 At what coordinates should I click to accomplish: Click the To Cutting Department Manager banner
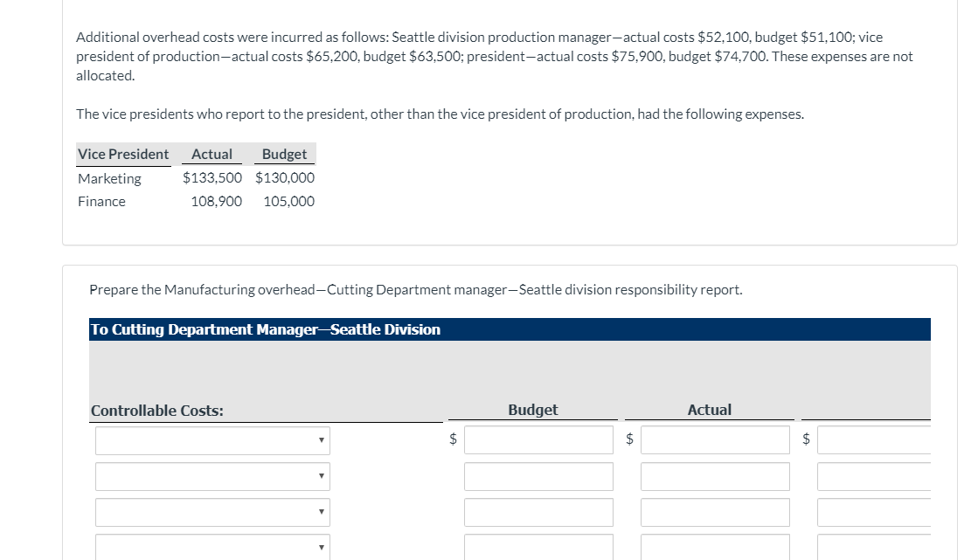(266, 329)
